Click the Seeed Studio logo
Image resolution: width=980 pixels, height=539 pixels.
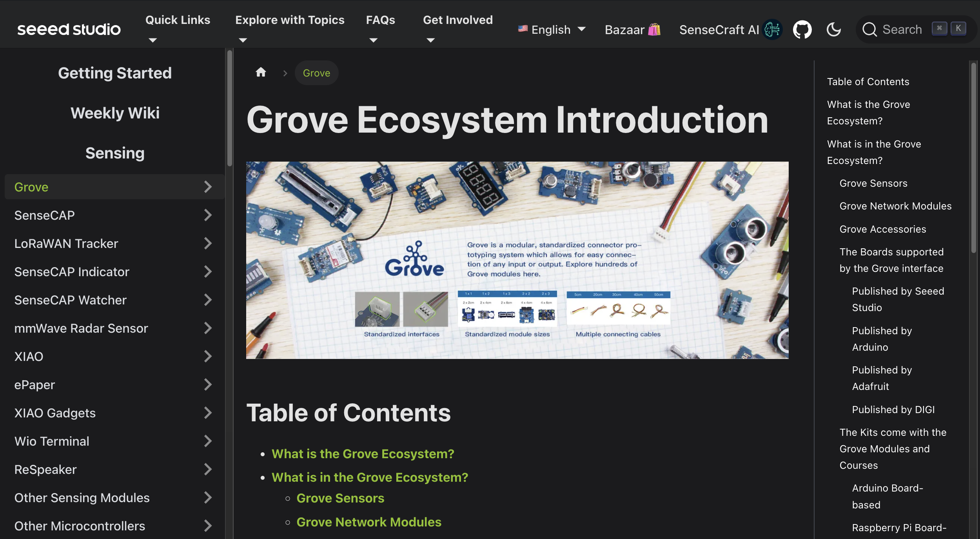click(x=69, y=29)
